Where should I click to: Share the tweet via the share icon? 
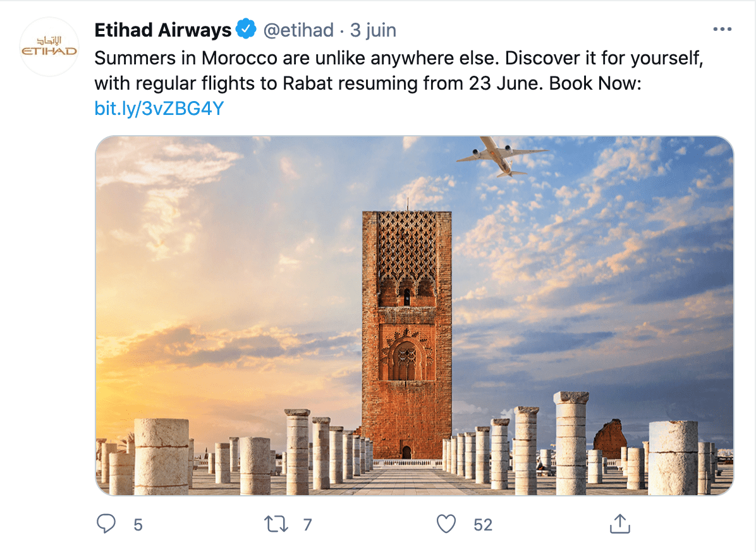(x=619, y=524)
